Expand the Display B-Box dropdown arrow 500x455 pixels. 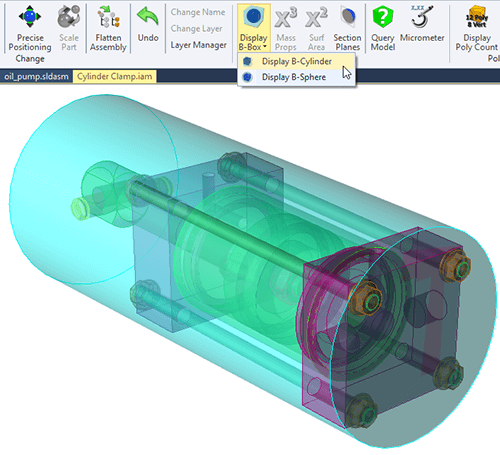(265, 47)
